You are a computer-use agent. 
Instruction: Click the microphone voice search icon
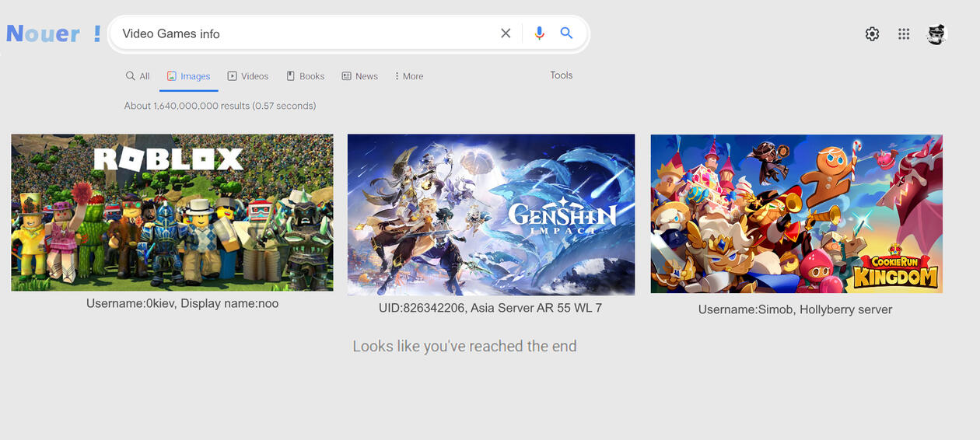tap(539, 33)
